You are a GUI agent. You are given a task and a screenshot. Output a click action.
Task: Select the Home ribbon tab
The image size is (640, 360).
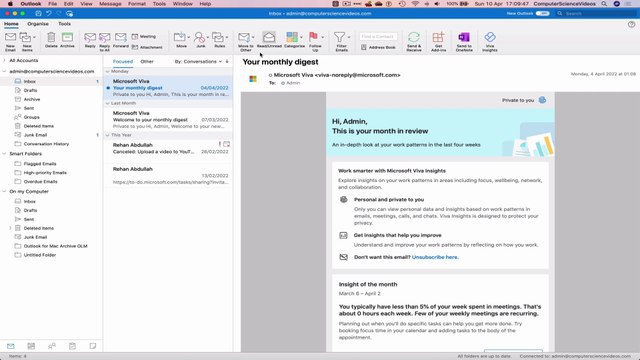pyautogui.click(x=11, y=24)
